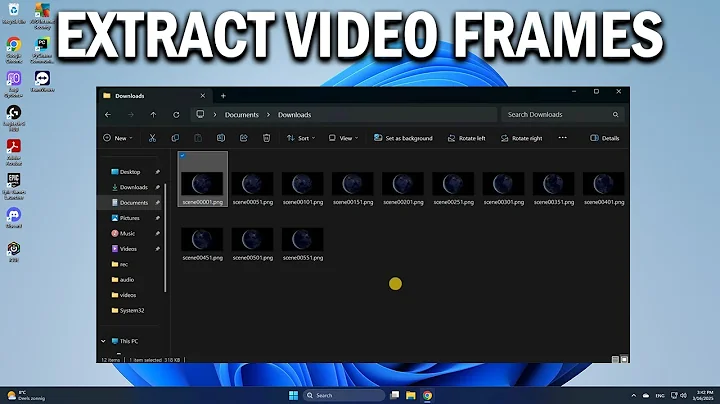Click the search magnifier in Explorer
720x404 pixels.
615,115
